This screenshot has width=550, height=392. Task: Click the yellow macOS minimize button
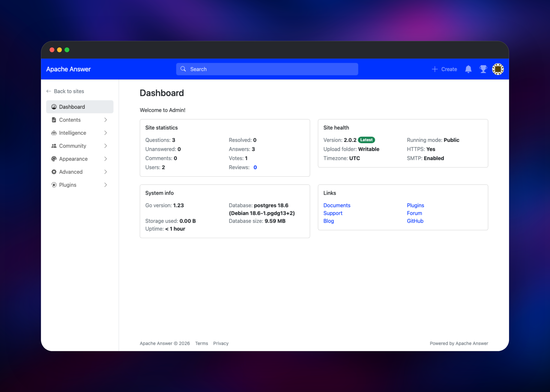pyautogui.click(x=59, y=50)
